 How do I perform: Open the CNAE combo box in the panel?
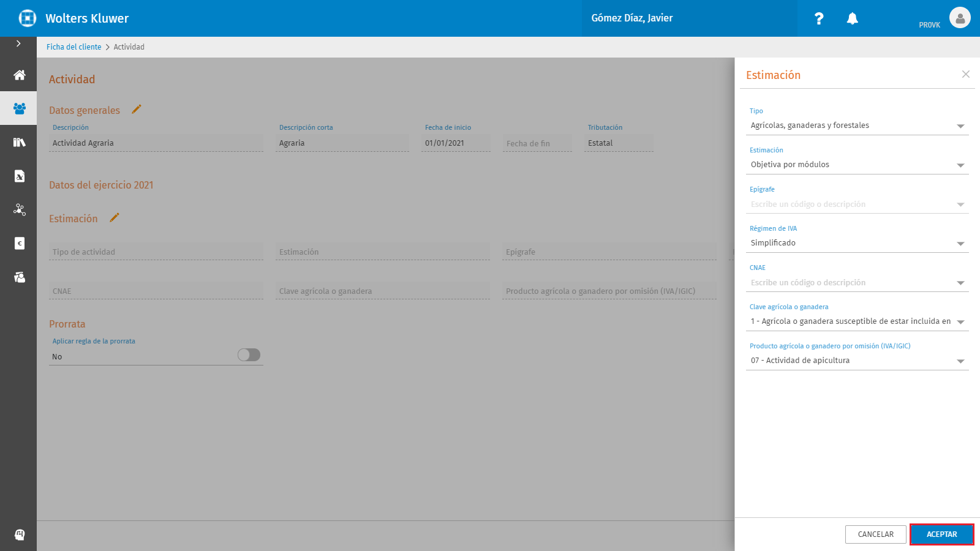pyautogui.click(x=858, y=282)
